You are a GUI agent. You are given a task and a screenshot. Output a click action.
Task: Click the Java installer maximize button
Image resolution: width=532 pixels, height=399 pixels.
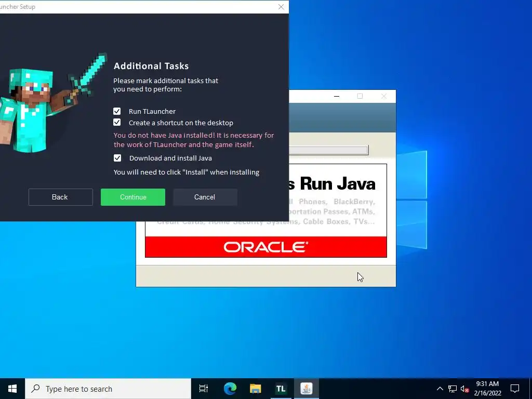point(360,96)
